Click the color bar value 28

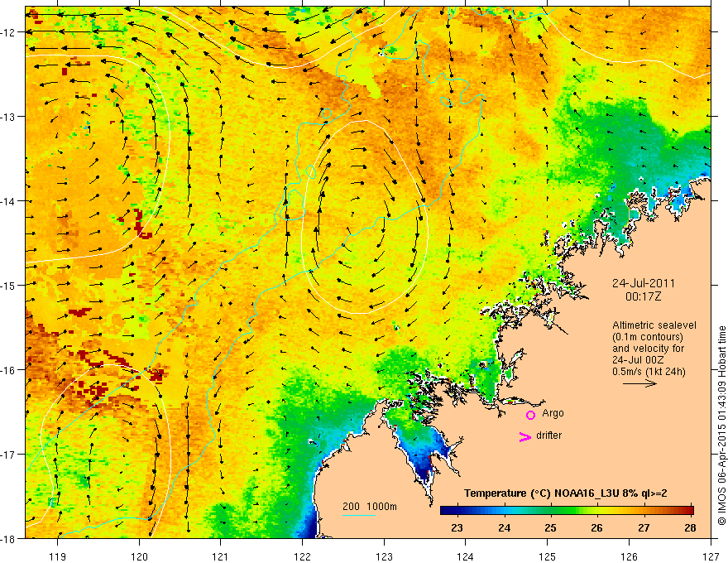(690, 528)
